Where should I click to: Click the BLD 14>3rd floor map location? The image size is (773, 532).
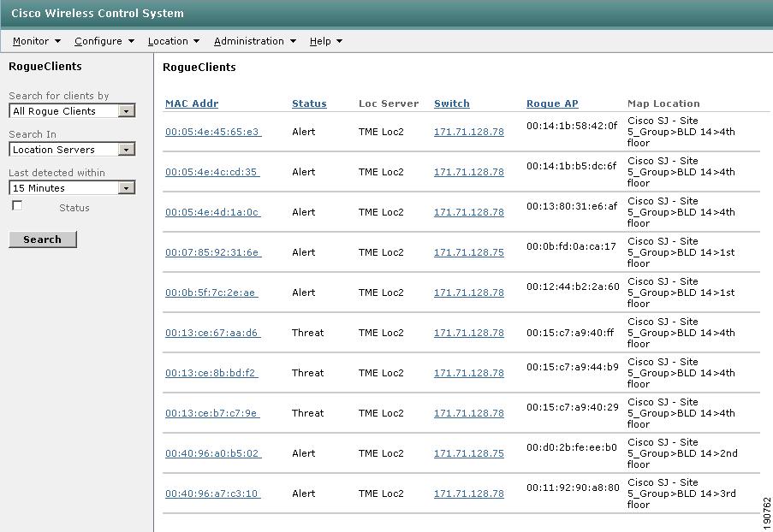[681, 494]
